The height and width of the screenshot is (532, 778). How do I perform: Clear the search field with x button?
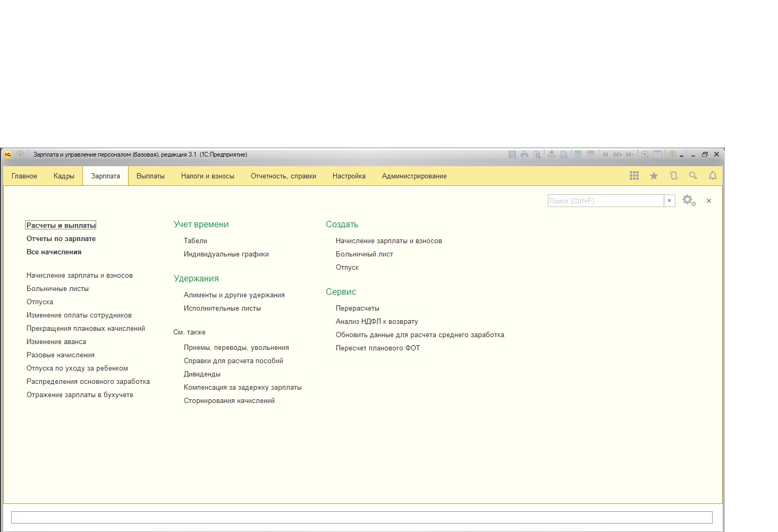(x=670, y=201)
